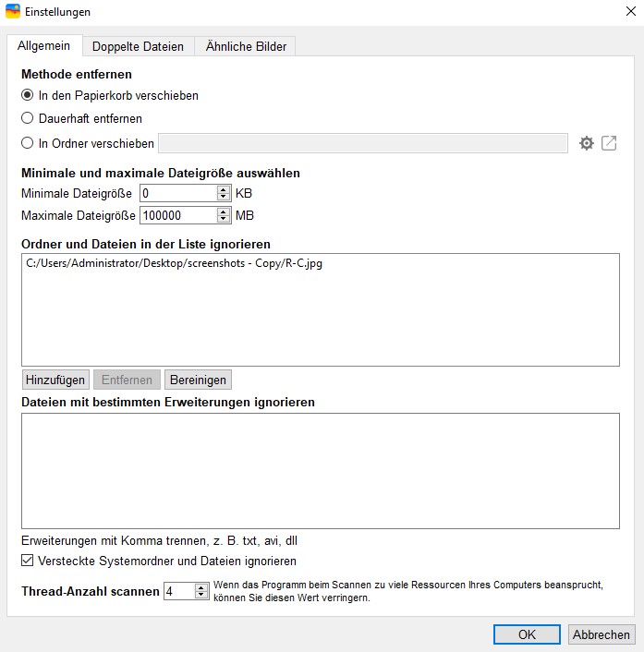The height and width of the screenshot is (652, 644).
Task: Increase Maximale Dateigröße with up arrow
Action: [x=224, y=211]
